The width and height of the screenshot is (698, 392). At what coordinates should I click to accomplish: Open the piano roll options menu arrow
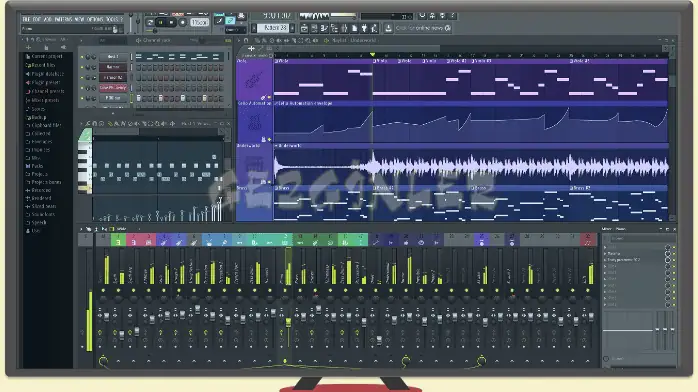[81, 123]
